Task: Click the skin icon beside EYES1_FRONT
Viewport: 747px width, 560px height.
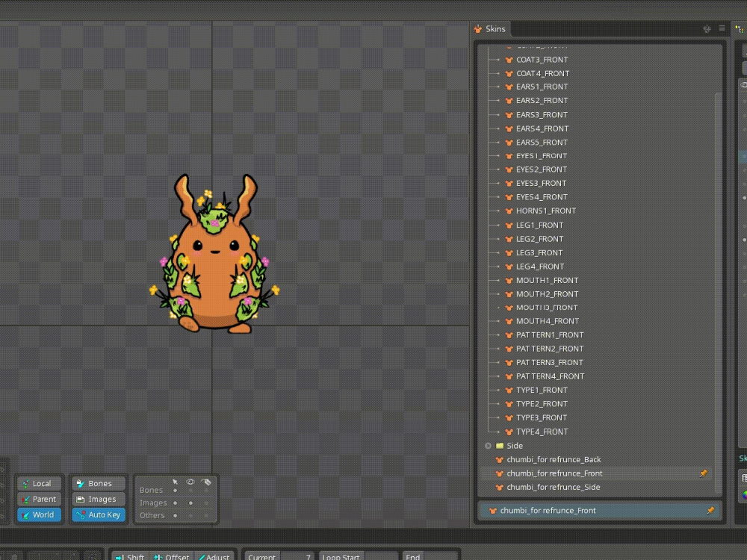Action: tap(509, 156)
